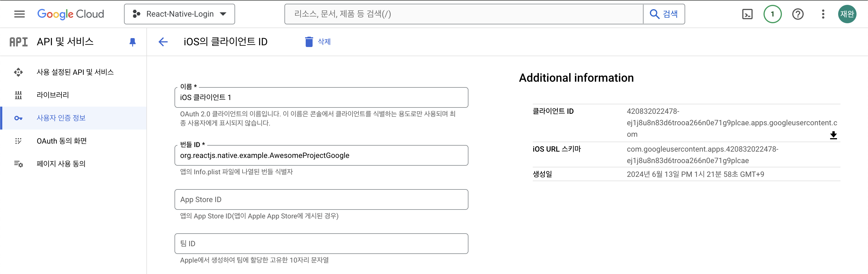Click the 검색 search button

[664, 14]
